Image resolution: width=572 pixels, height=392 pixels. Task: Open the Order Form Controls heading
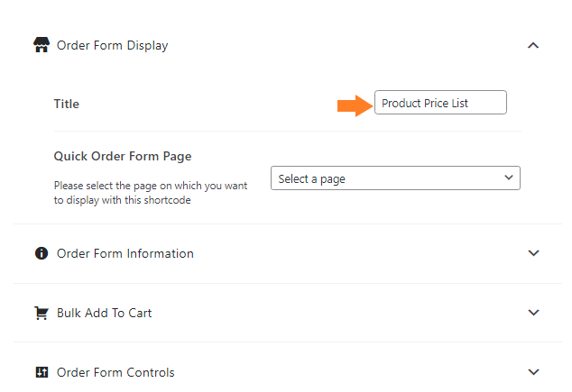coord(115,372)
